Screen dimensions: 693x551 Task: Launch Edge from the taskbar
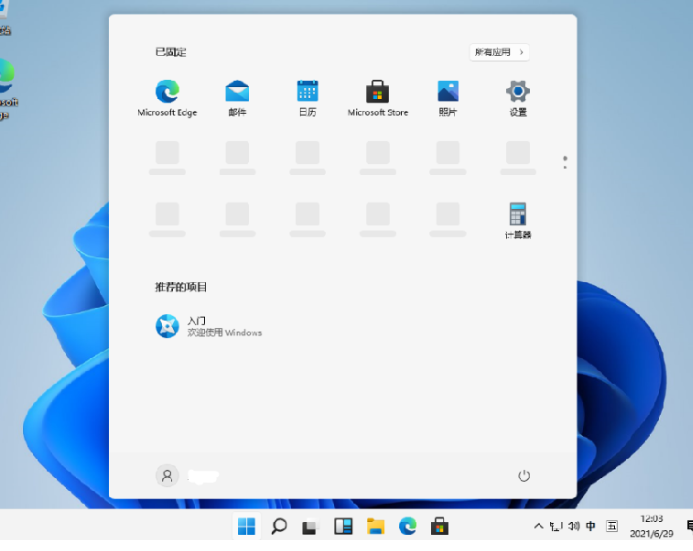[407, 526]
